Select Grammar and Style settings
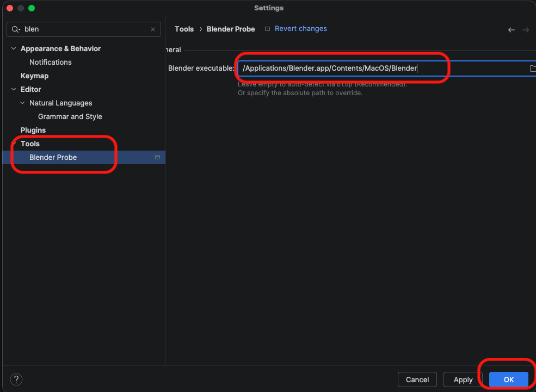The image size is (536, 392). pyautogui.click(x=70, y=116)
